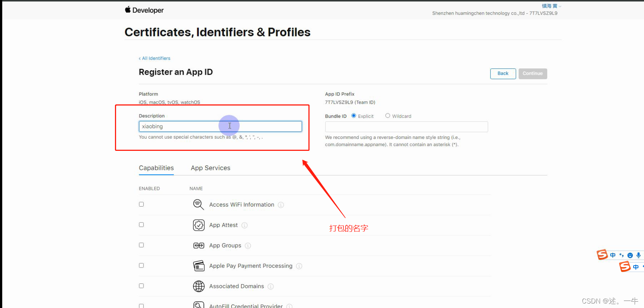
Task: Click the Access WiFi Information label
Action: coord(242,205)
